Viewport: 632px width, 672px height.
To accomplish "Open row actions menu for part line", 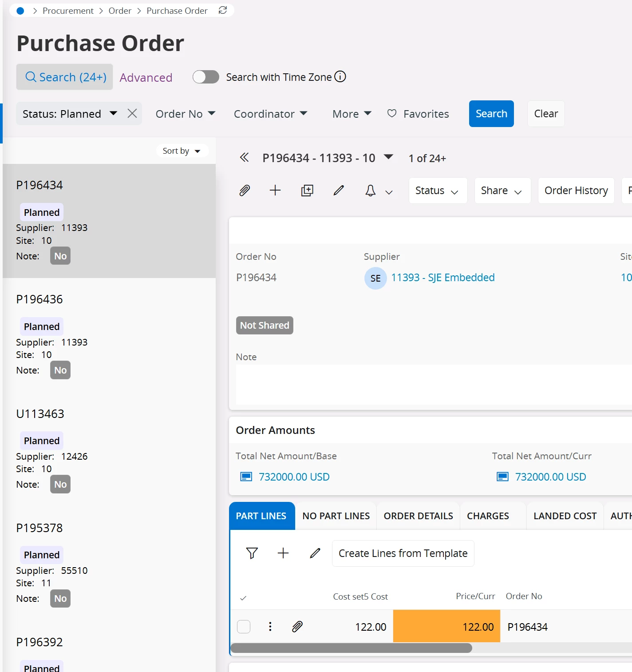I will click(x=270, y=627).
